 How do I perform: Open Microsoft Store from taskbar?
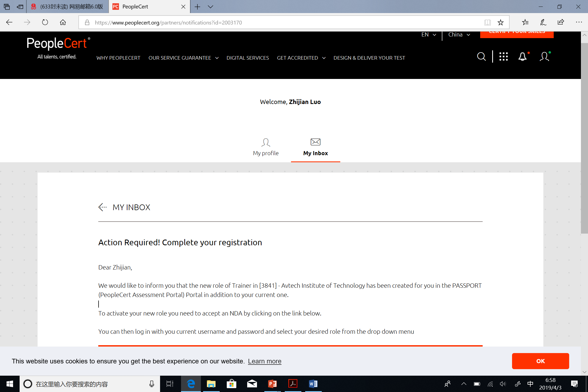point(231,384)
